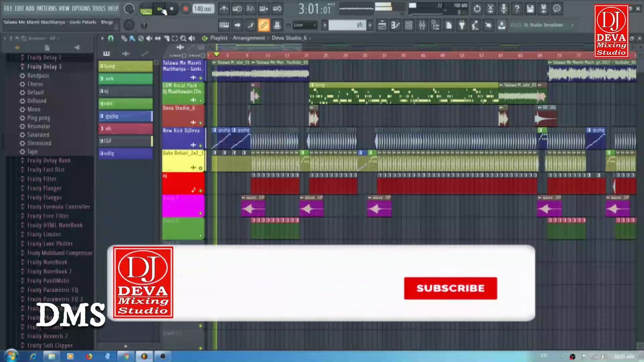
Task: Adjust the main volume knob
Action: (129, 9)
